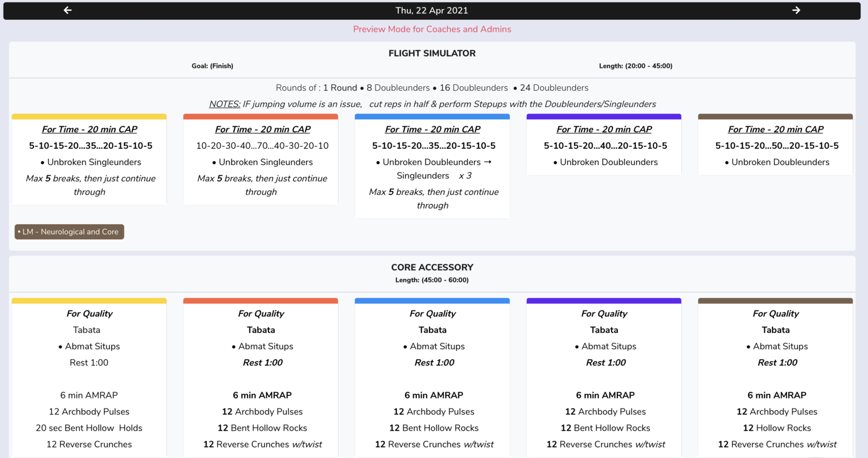Viewport: 868px width, 458px height.
Task: Click 5-10-15-20...35 scheme in yellow card
Action: tap(91, 146)
